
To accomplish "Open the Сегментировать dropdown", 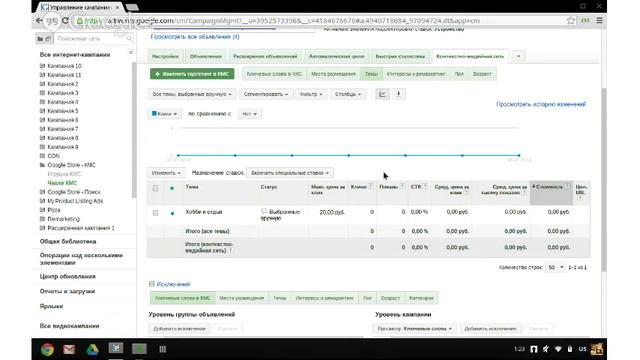I will click(265, 94).
